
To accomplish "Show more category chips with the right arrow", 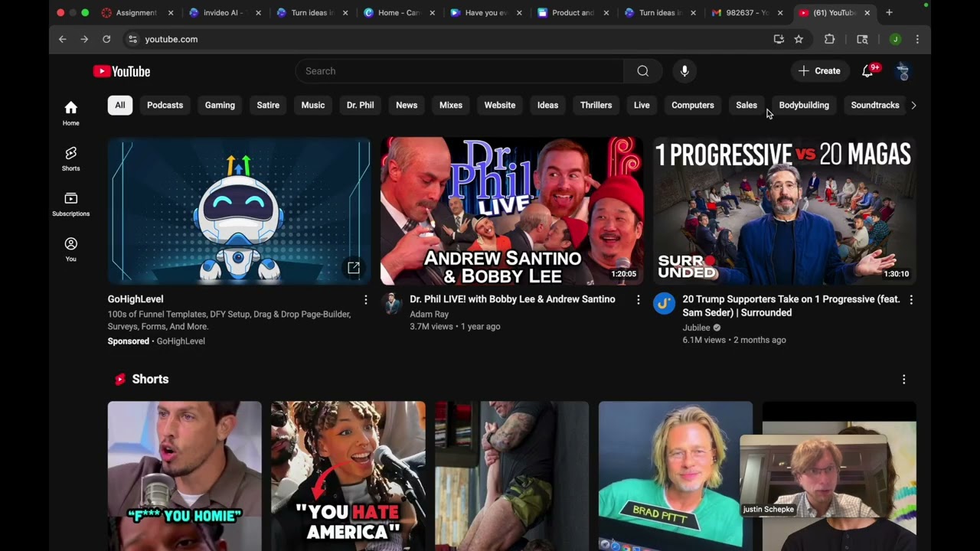I will pos(913,106).
